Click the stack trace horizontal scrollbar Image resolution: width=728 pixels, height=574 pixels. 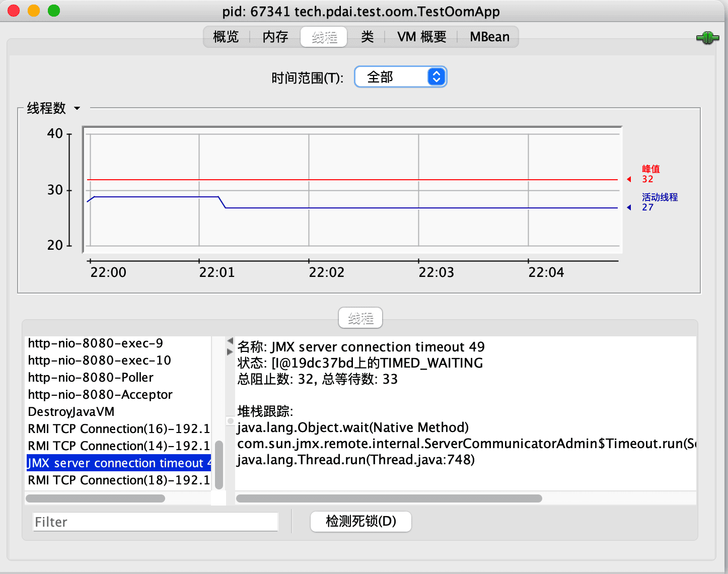[389, 498]
